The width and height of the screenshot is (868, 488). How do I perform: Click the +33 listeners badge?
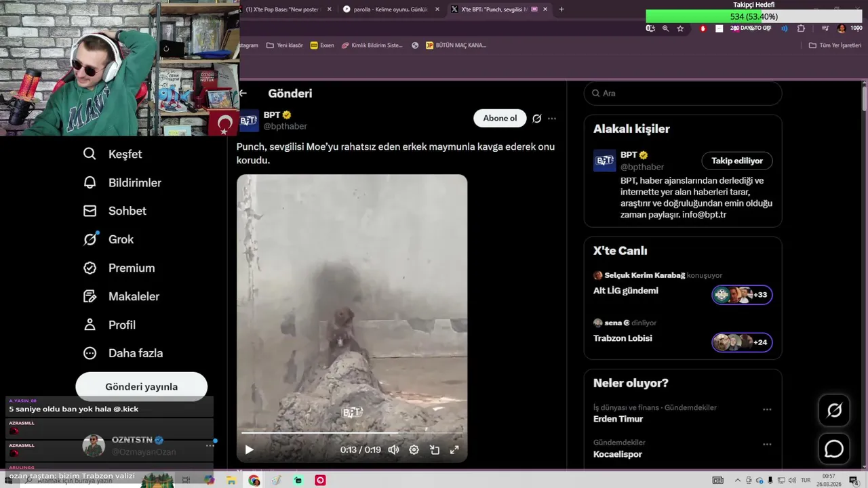coord(742,295)
